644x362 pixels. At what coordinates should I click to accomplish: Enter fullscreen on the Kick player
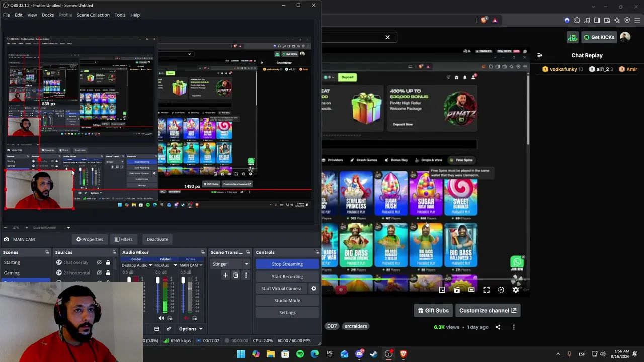486,290
